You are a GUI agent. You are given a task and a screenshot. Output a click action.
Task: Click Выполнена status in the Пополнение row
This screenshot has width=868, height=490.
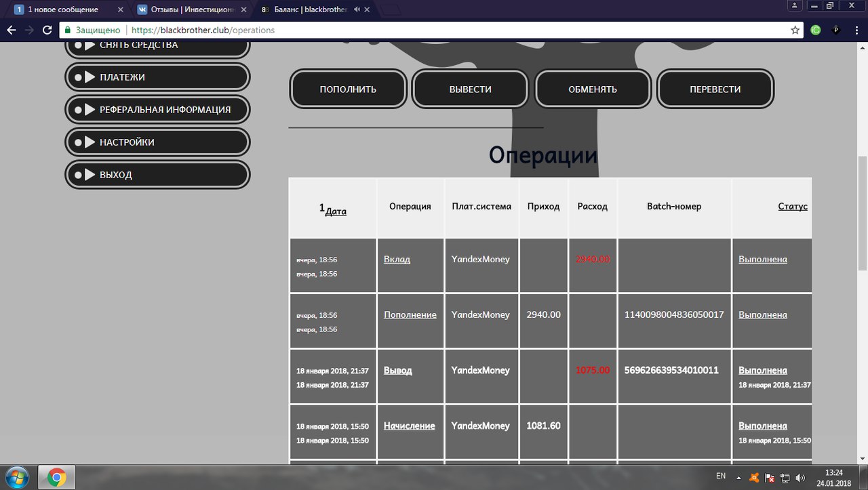point(763,314)
